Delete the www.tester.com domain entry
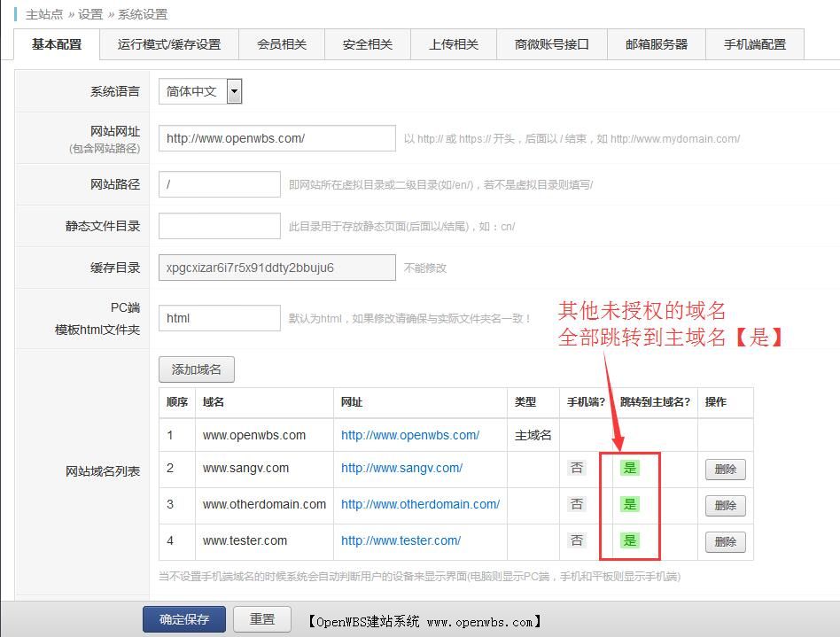The image size is (840, 637). click(x=725, y=541)
